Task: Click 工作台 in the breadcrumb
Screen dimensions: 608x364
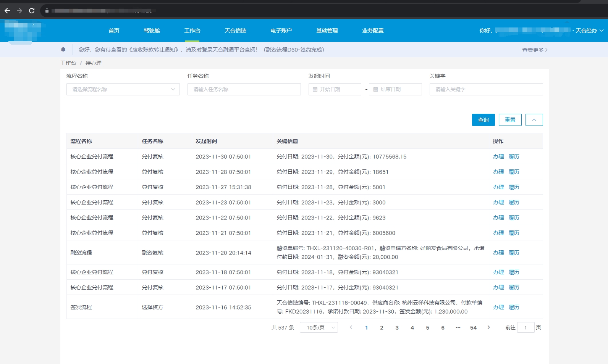Action: point(68,63)
